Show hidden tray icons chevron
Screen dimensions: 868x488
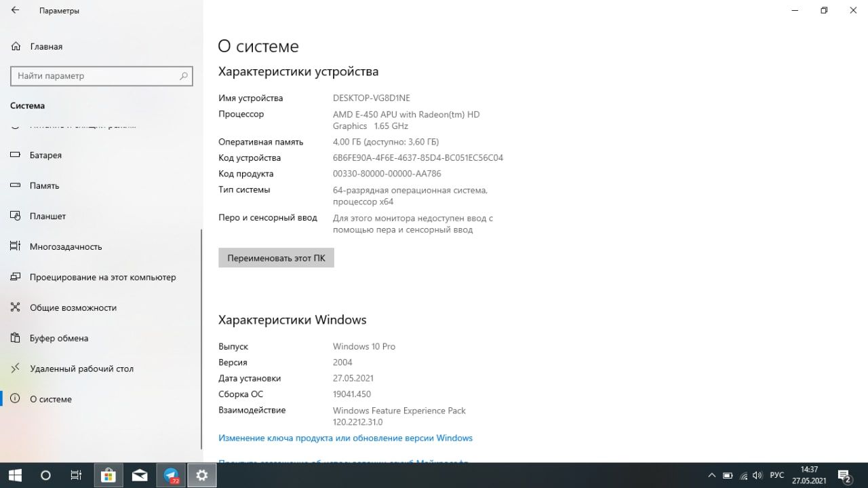pyautogui.click(x=711, y=475)
